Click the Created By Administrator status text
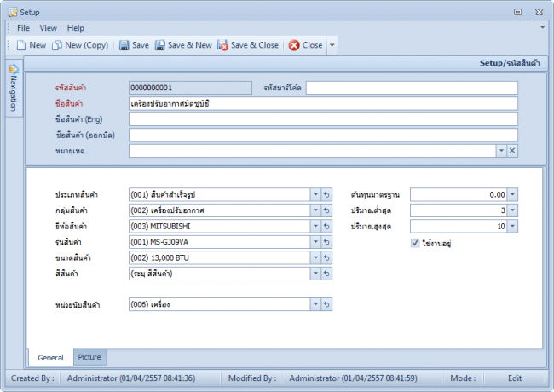Image resolution: width=554 pixels, height=392 pixels. [131, 378]
